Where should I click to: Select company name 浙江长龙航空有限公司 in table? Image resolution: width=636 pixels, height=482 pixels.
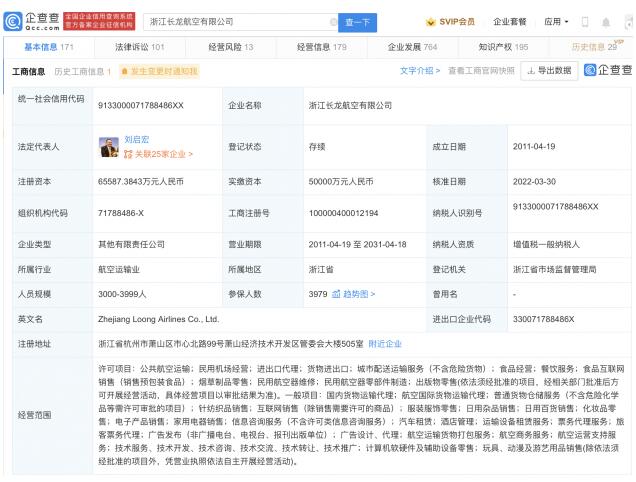click(x=350, y=105)
